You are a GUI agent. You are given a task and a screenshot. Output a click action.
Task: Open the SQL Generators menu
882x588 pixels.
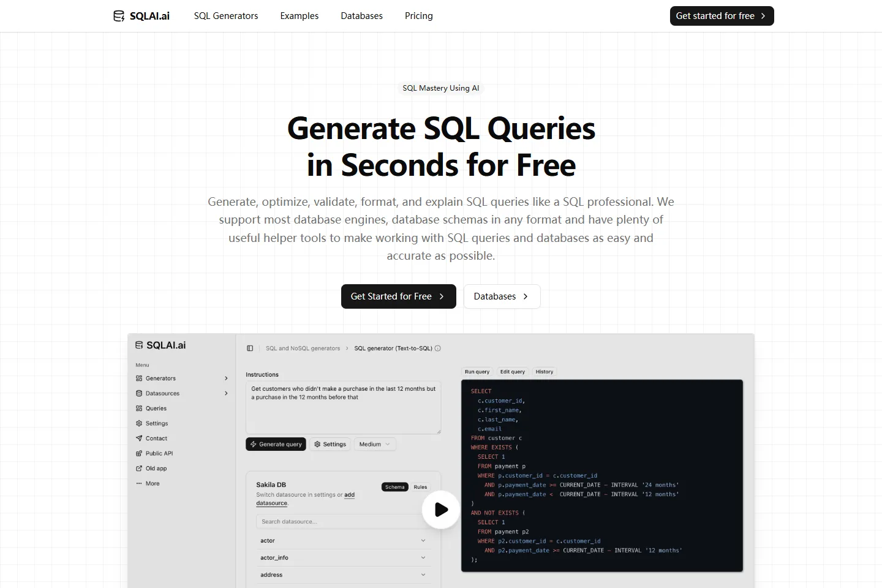226,16
